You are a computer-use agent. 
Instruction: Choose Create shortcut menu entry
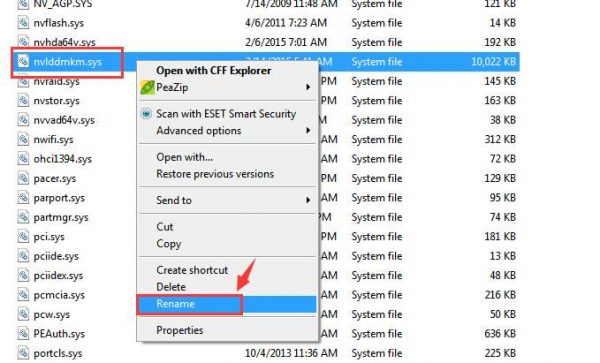click(192, 270)
